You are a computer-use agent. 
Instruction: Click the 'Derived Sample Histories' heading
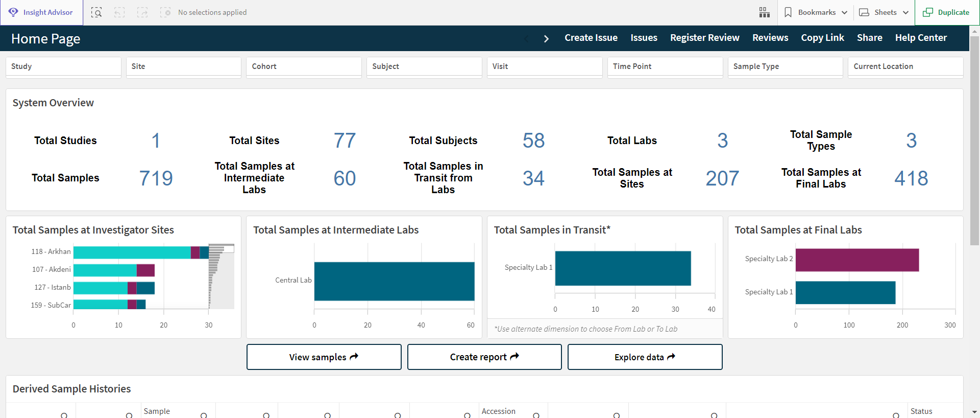pos(71,389)
